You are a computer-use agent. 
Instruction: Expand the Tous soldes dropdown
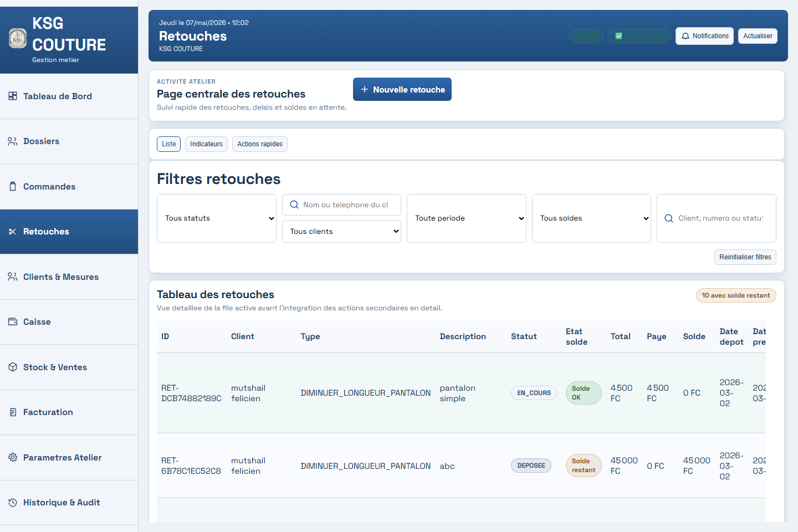click(591, 218)
